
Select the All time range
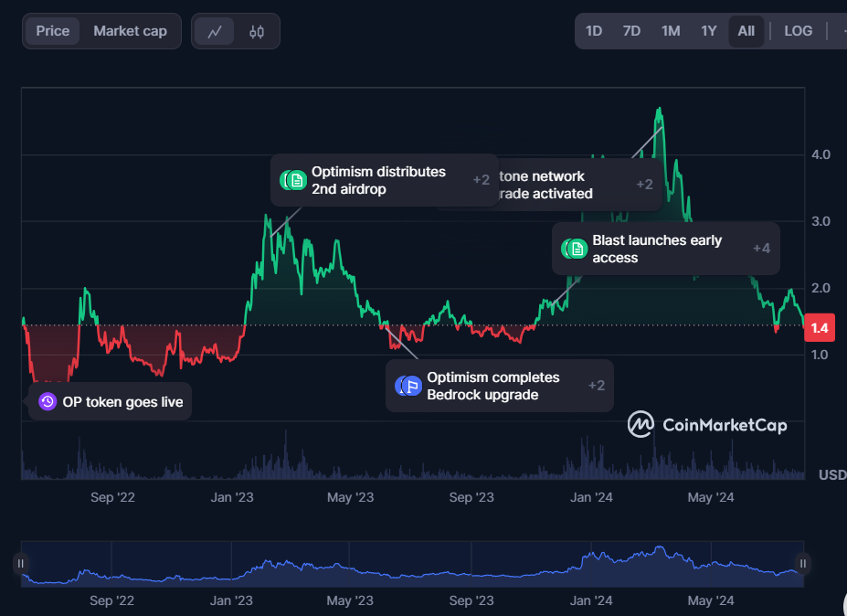(746, 31)
